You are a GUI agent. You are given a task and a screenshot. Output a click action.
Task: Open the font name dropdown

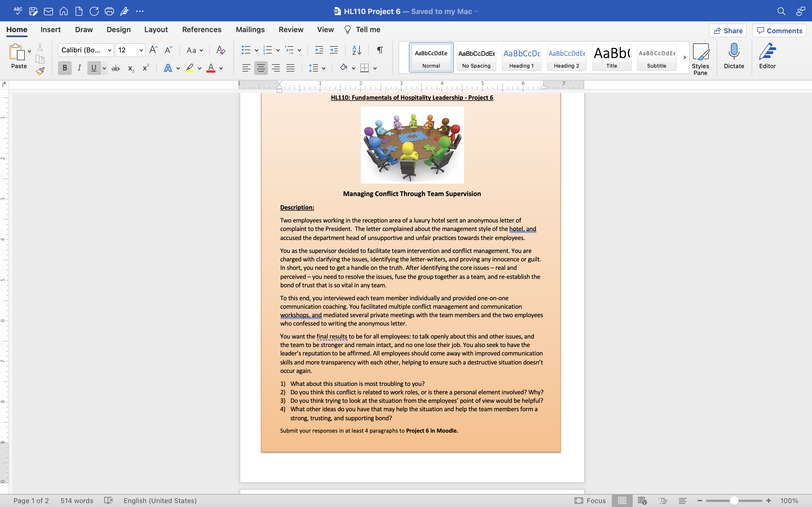click(109, 50)
